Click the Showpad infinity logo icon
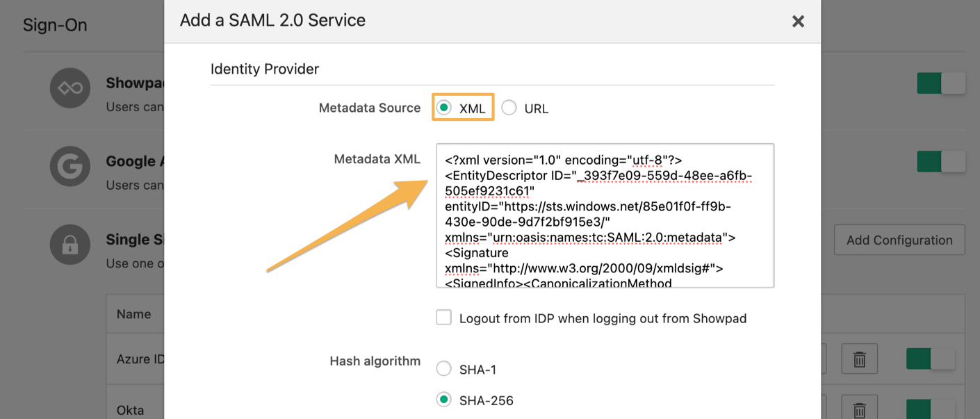 70,88
